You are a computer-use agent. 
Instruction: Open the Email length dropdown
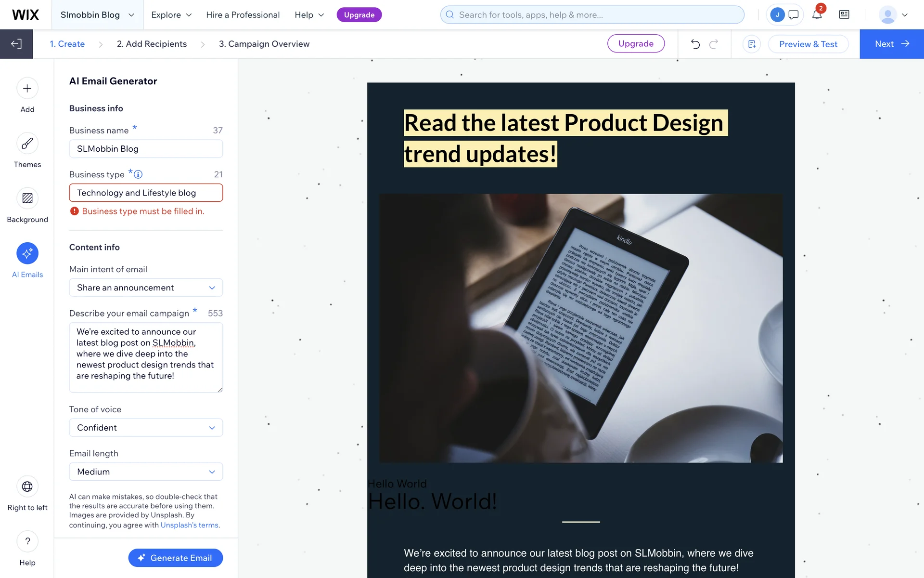tap(146, 472)
